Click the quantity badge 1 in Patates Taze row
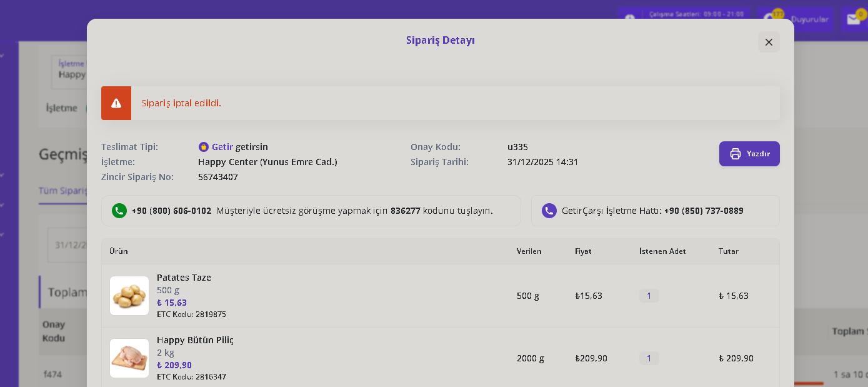Image resolution: width=868 pixels, height=387 pixels. point(649,296)
